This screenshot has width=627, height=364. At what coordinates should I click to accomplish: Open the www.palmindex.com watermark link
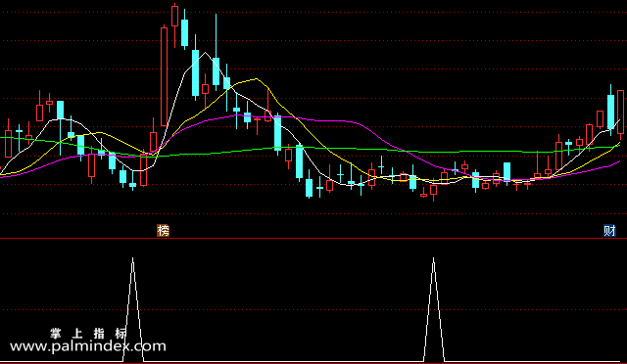(x=88, y=346)
